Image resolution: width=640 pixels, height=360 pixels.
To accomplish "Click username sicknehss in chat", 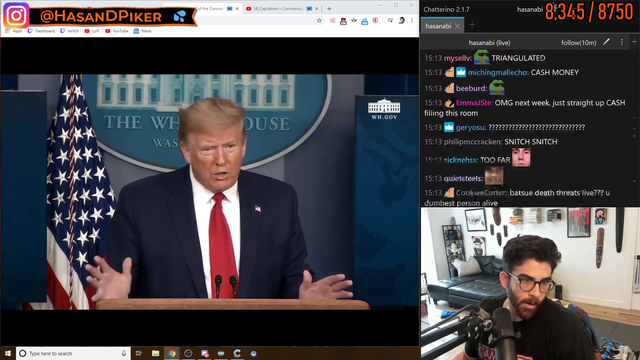I will tap(461, 160).
